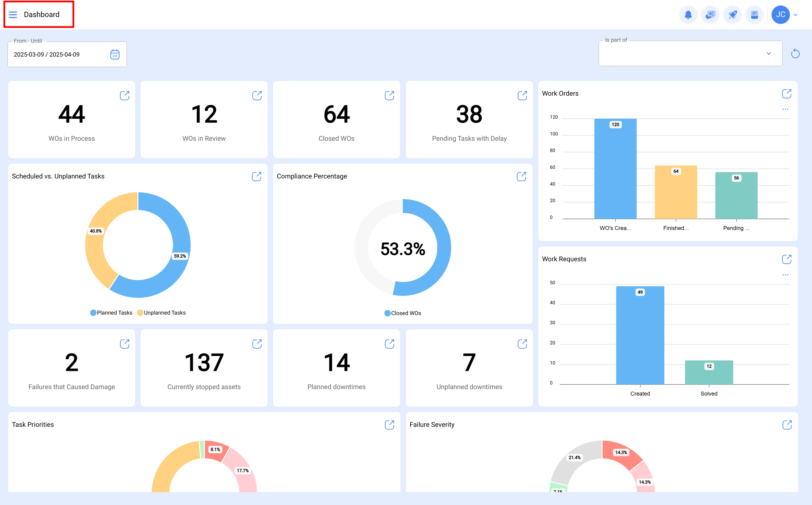812x505 pixels.
Task: Open the notes icon in header
Action: pyautogui.click(x=754, y=15)
